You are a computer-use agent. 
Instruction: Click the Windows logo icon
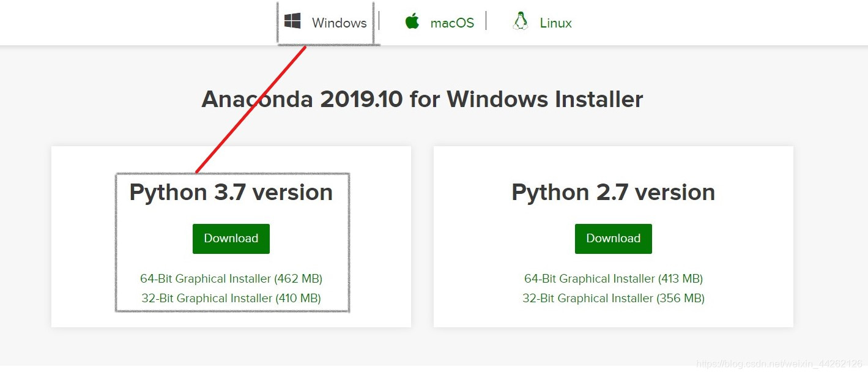pos(292,21)
